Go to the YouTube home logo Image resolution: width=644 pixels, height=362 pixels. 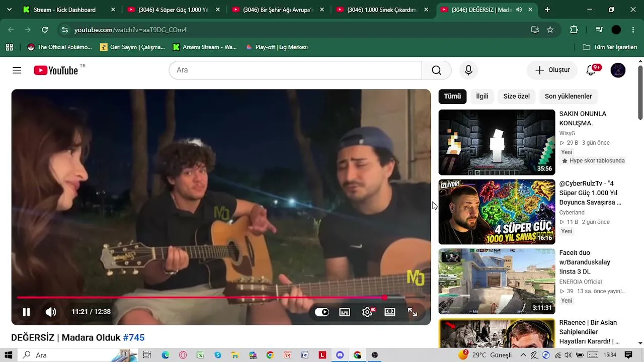(x=56, y=70)
